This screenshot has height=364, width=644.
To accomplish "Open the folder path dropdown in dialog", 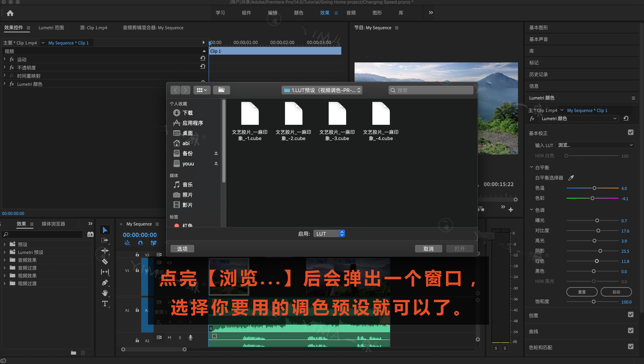I will tap(322, 90).
